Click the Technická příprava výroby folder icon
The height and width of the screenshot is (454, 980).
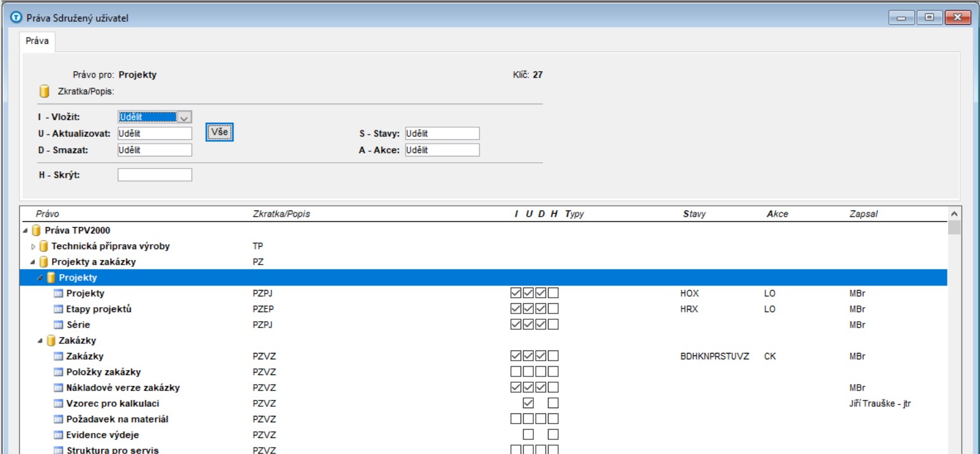(x=43, y=246)
